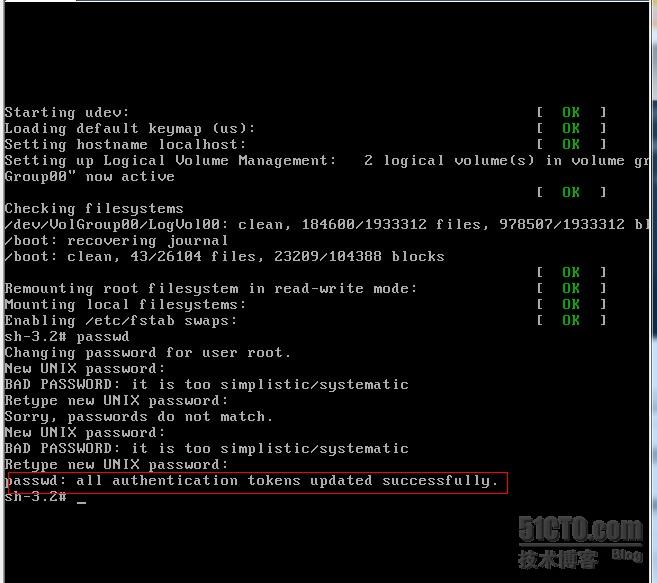Click the /dev/VolGroup00/LogVol00 clean line
657x583 pixels.
(x=327, y=225)
